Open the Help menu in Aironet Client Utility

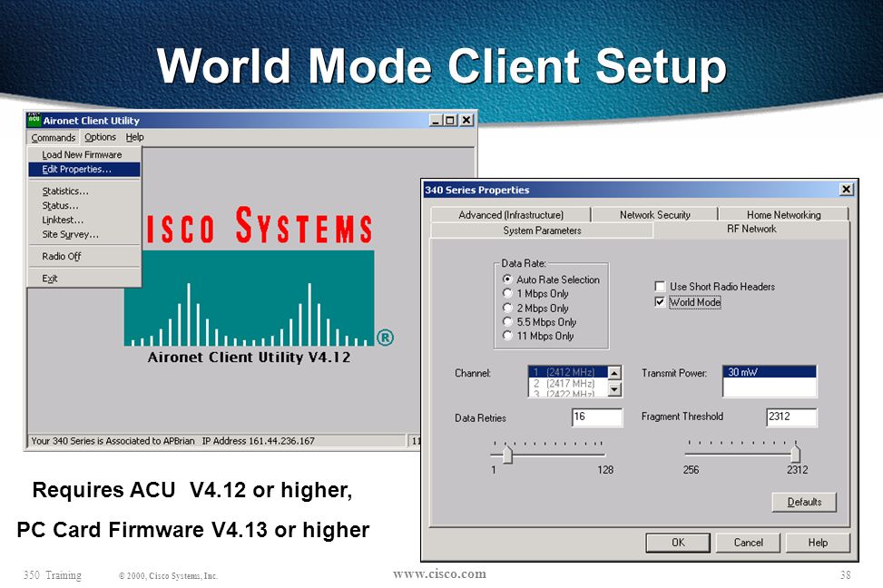[134, 137]
